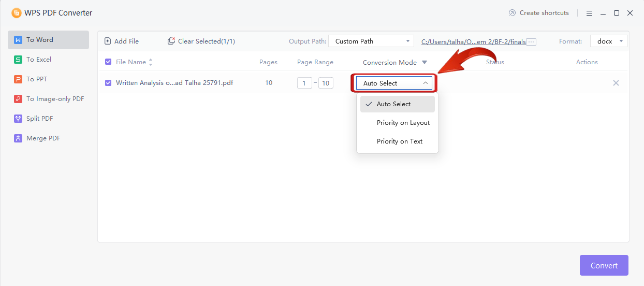
Task: Click the page count value 10
Action: pyautogui.click(x=269, y=83)
